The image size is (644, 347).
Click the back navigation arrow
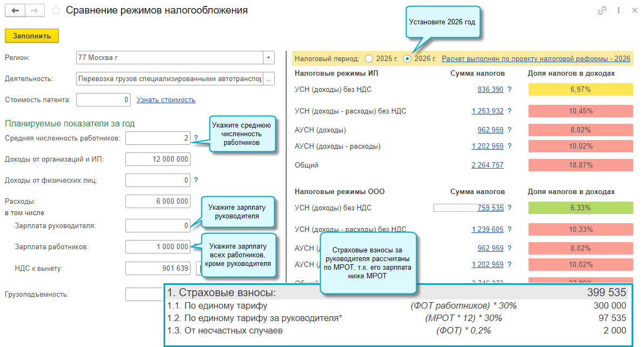point(15,11)
